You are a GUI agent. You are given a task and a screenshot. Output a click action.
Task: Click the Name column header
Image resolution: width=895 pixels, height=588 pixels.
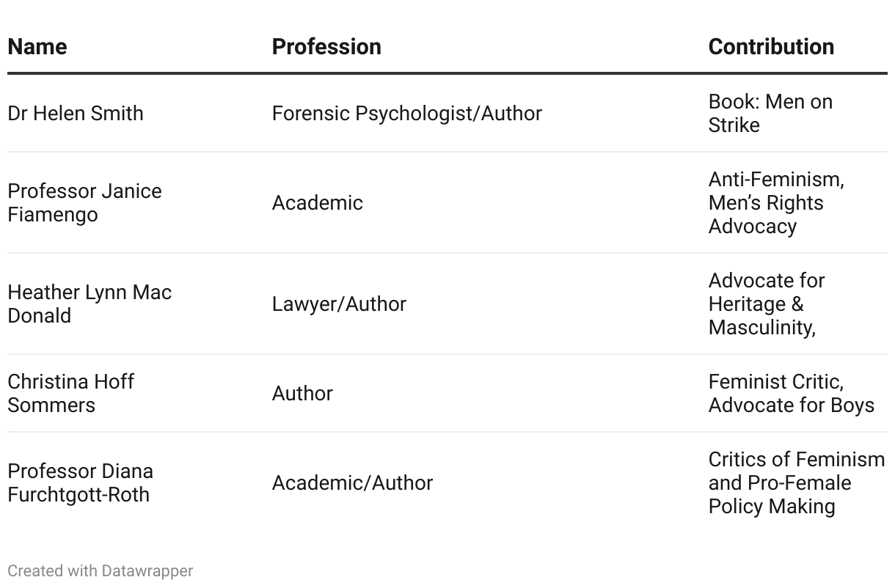click(37, 46)
